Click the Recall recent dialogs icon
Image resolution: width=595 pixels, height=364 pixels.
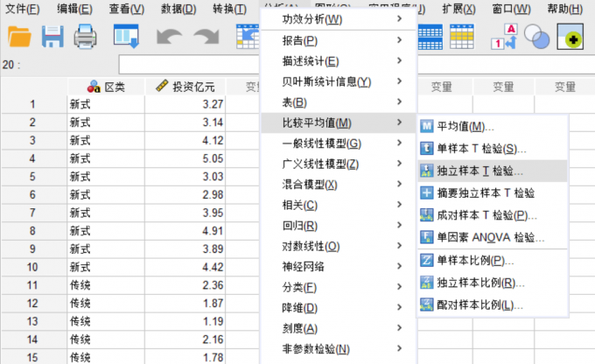[x=126, y=37]
